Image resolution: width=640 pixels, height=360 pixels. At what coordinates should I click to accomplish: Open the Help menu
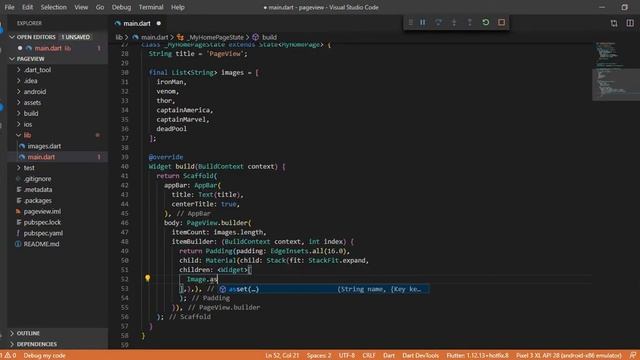tap(178, 7)
